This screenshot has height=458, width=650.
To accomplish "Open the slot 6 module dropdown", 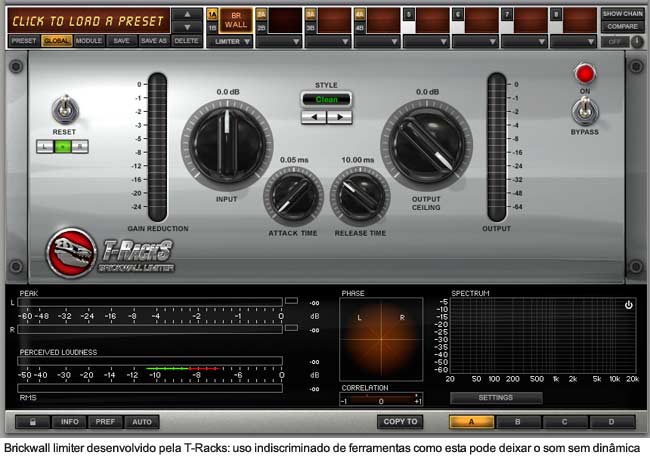I will [x=475, y=41].
